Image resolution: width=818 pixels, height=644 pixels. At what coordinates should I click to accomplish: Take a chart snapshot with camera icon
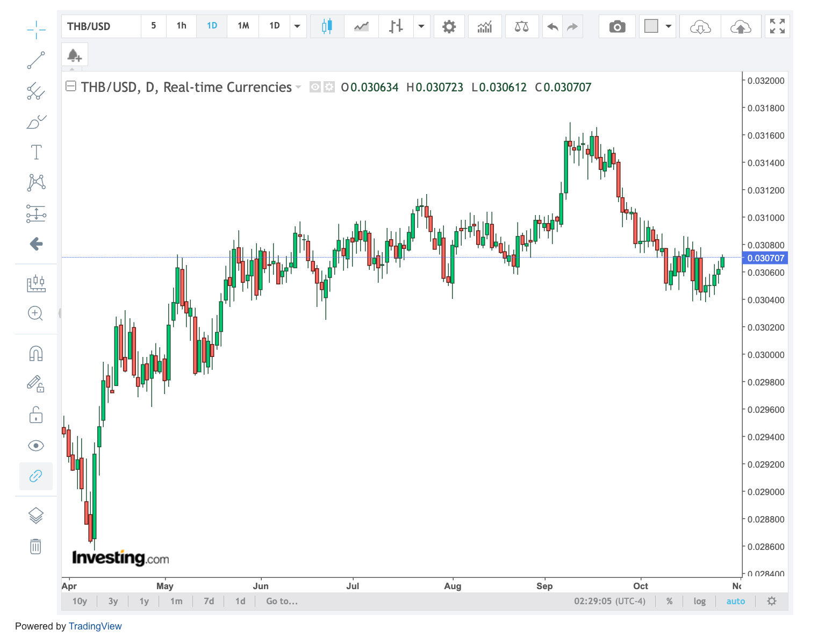tap(617, 26)
